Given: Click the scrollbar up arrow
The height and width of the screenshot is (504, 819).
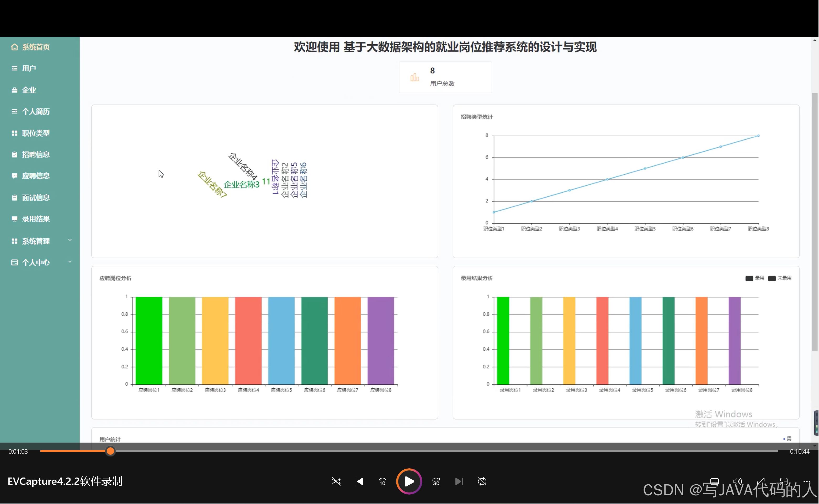Looking at the screenshot, I should (815, 40).
